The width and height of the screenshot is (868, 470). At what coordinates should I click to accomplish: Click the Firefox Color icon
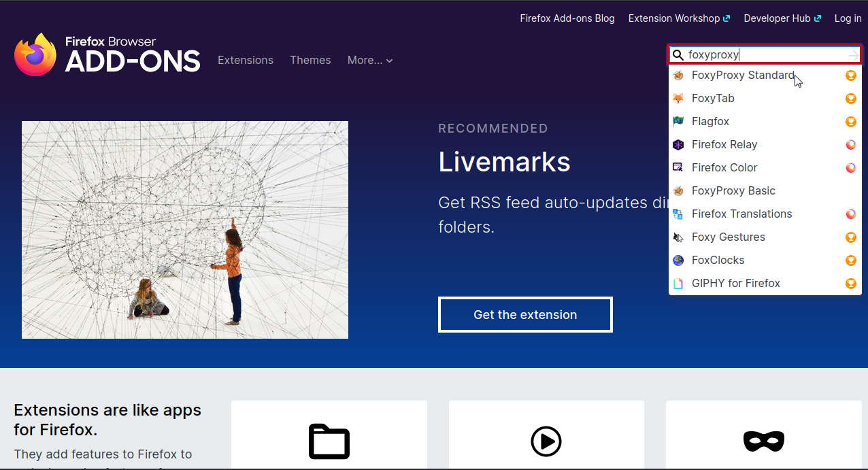(678, 168)
